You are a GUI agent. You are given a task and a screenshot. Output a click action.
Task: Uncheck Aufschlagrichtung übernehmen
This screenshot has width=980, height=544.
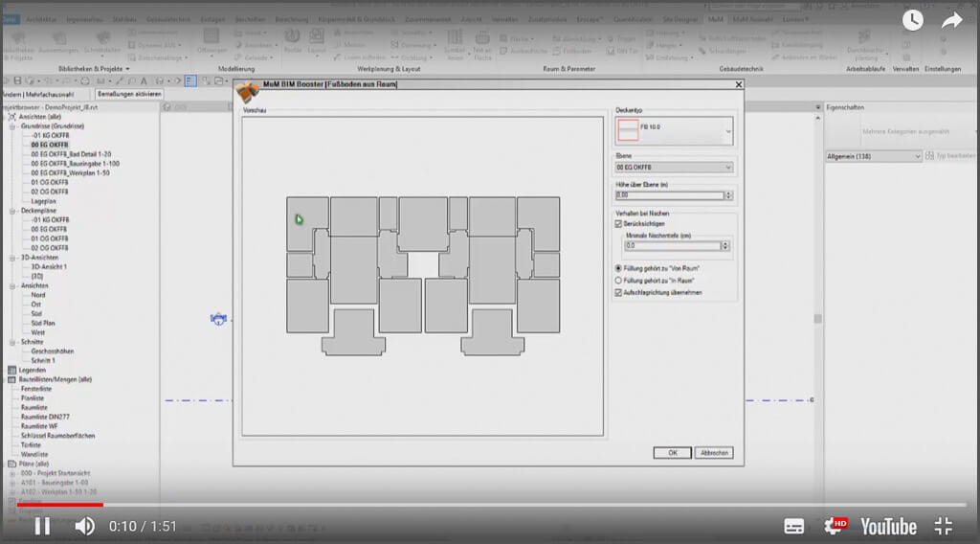pos(618,292)
